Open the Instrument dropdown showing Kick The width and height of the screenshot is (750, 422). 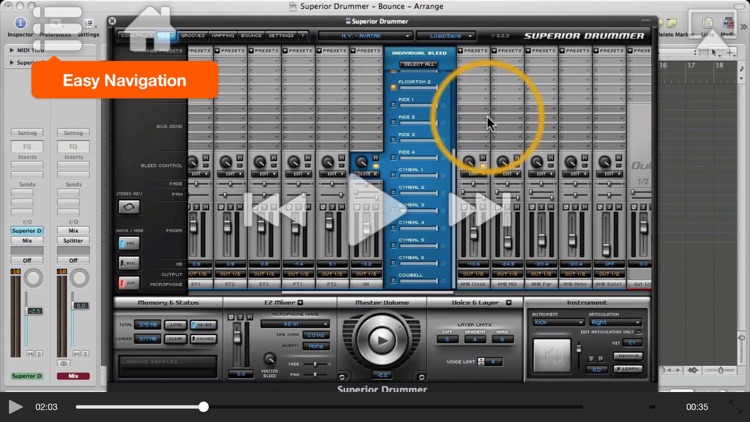pos(558,322)
